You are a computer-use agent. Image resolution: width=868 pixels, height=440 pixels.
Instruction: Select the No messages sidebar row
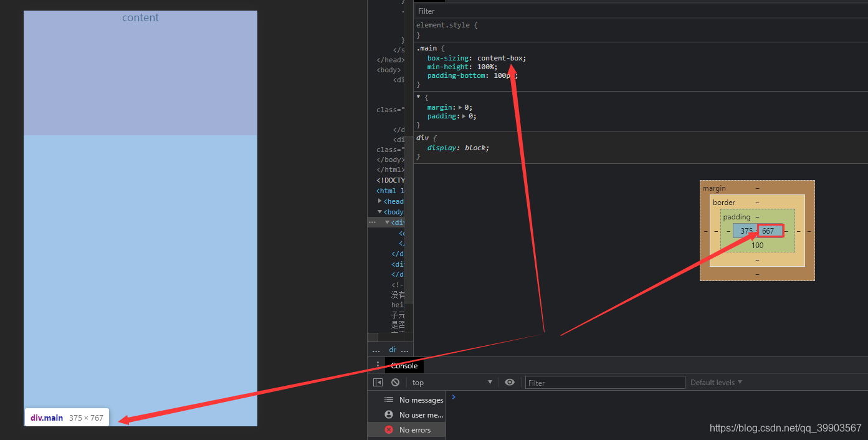pos(407,399)
